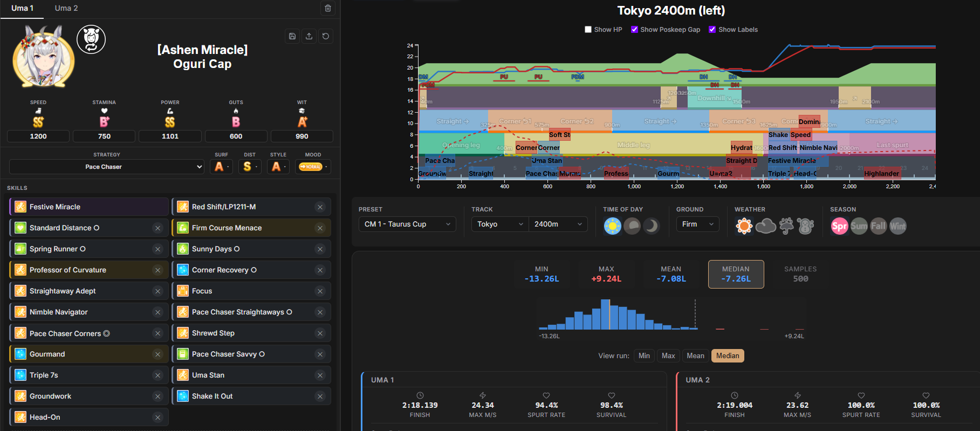Click the MEAN statistic box
This screenshot has height=431, width=980.
point(671,274)
